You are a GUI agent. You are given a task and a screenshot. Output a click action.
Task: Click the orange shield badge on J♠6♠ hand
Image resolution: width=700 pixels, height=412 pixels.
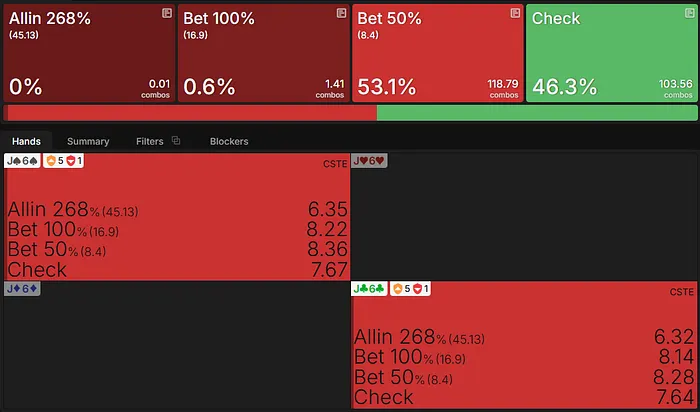tap(51, 161)
